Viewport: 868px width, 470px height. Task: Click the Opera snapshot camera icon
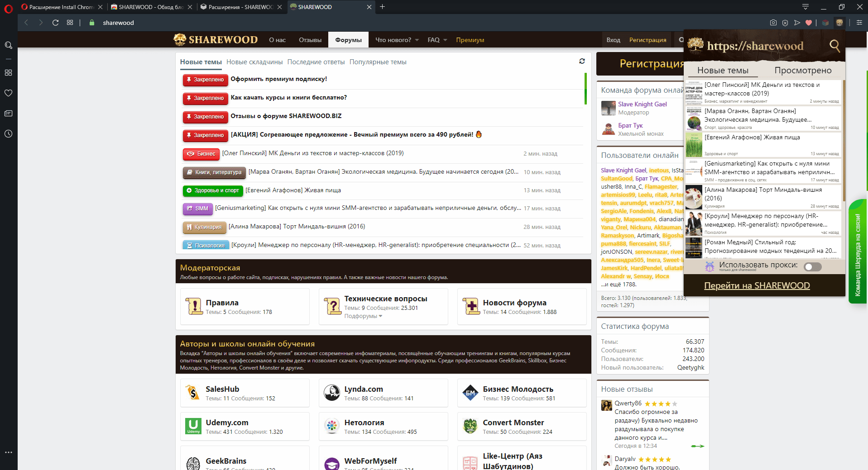point(773,23)
